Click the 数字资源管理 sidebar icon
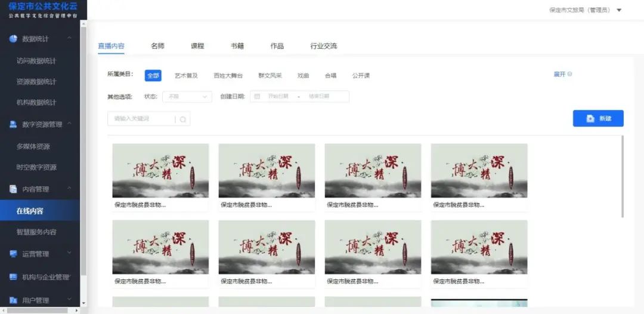Viewport: 644px width, 314px height. point(13,125)
